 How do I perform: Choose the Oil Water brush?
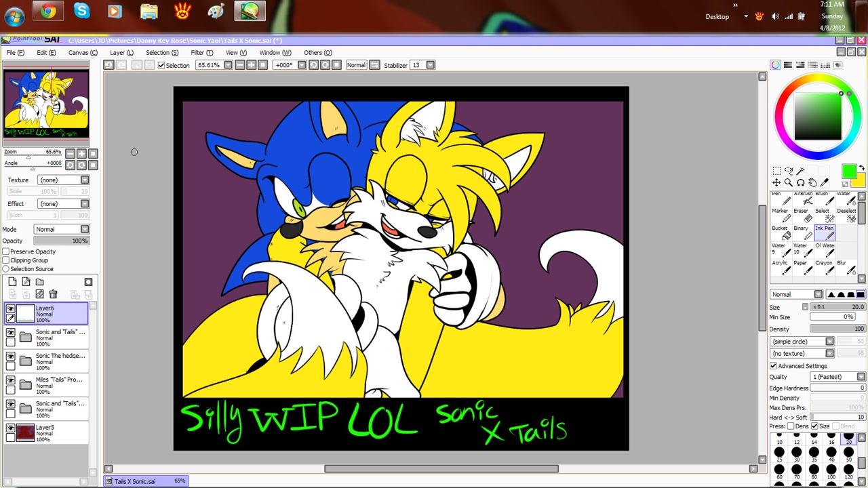click(x=825, y=250)
